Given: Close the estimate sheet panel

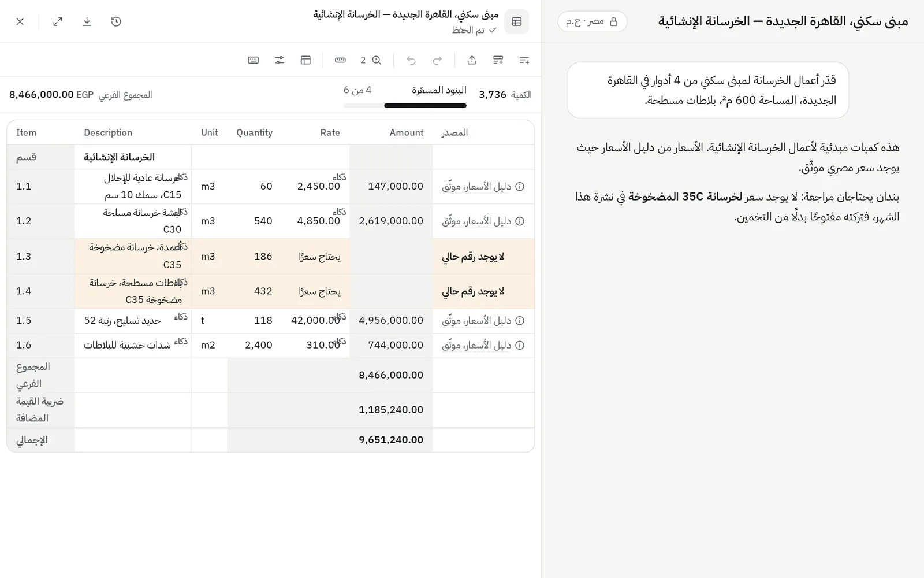Looking at the screenshot, I should point(20,21).
